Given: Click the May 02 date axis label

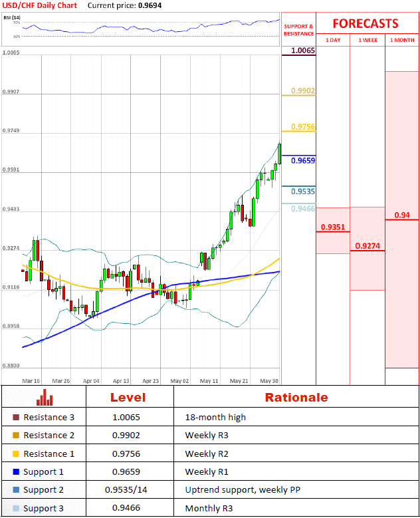Looking at the screenshot, I should click(179, 381).
